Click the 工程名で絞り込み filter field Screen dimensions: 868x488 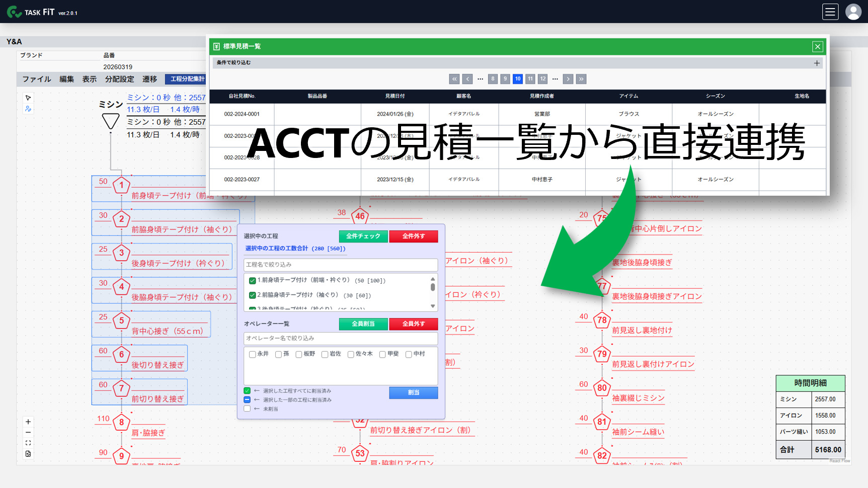pos(340,265)
